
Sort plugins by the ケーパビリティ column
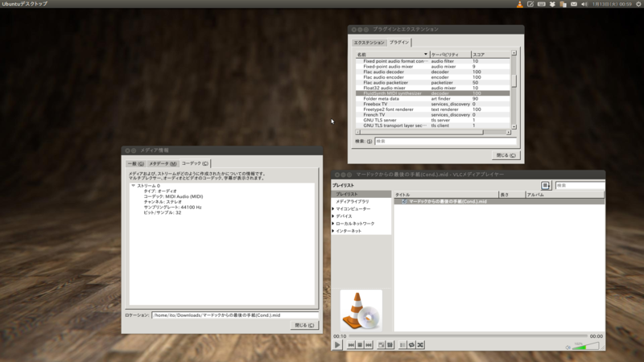450,54
